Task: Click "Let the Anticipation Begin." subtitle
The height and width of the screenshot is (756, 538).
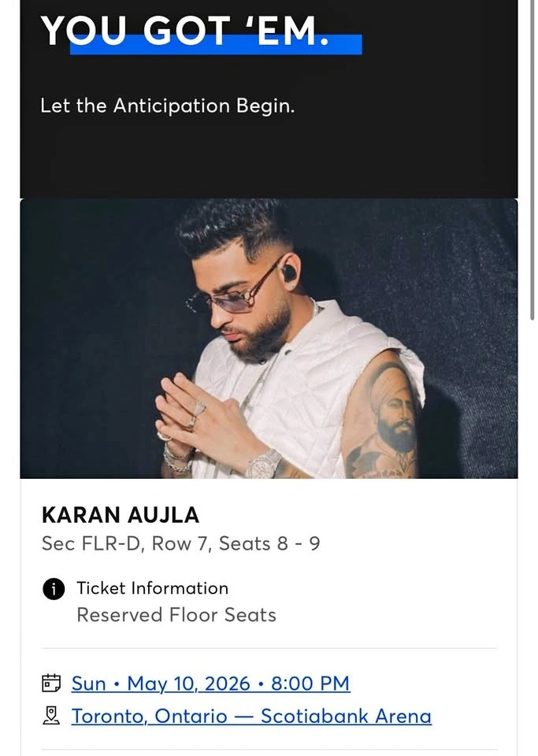Action: (x=167, y=106)
